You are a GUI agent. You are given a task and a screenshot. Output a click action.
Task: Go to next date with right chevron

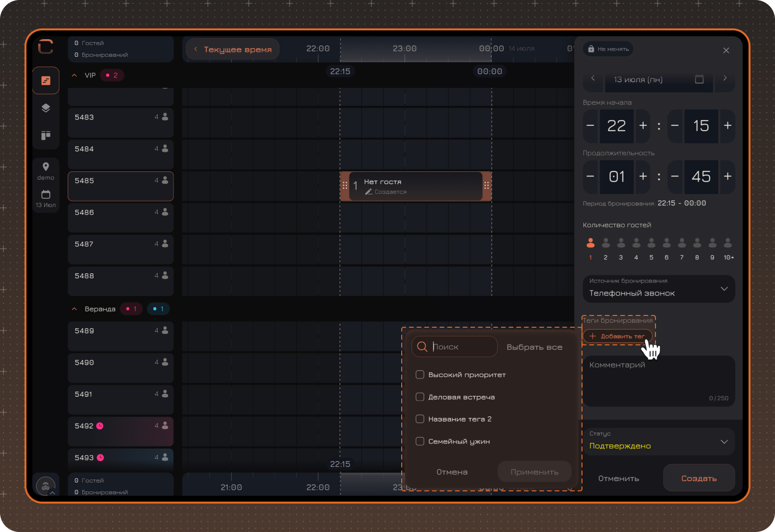click(x=725, y=78)
